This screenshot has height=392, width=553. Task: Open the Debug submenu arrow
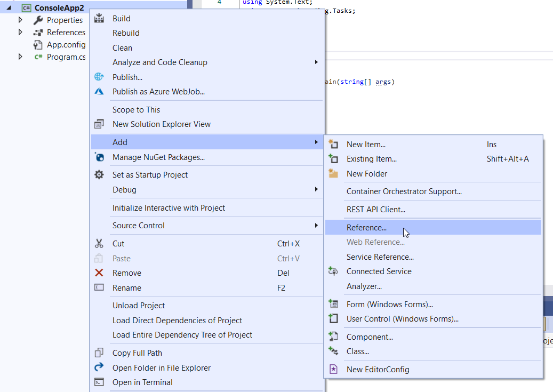tap(316, 189)
